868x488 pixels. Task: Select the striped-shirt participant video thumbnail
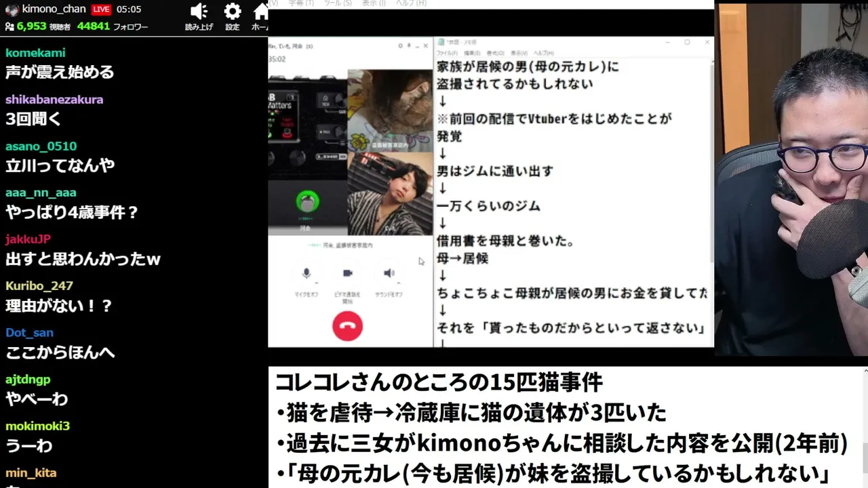(x=390, y=194)
